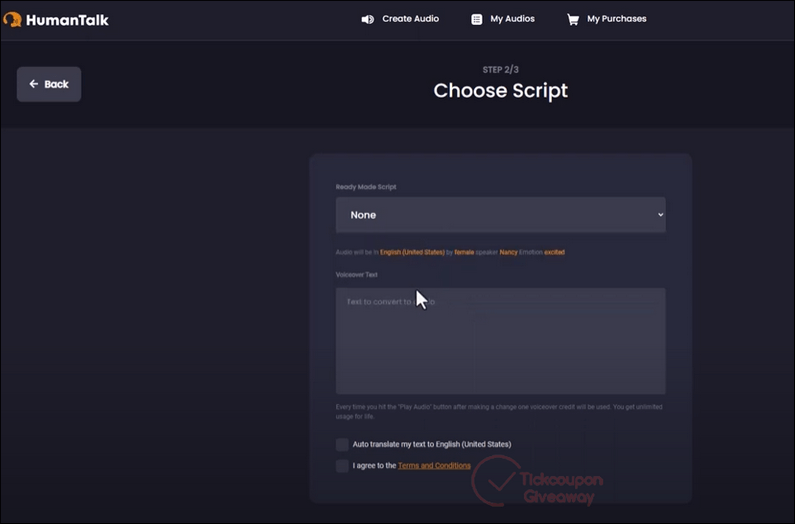Screen dimensions: 795x524
Task: Click the chevron on the None dropdown
Action: pos(660,215)
